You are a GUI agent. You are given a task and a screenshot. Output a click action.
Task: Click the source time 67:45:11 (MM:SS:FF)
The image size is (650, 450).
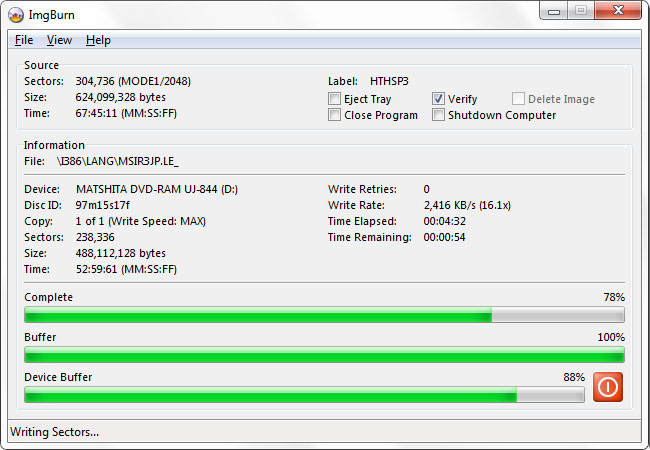(126, 114)
